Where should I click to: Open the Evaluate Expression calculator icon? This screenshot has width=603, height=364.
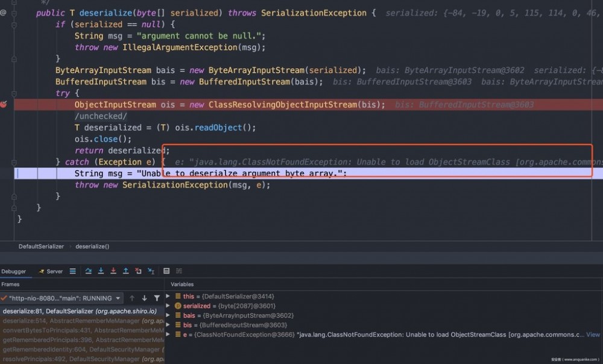pos(166,271)
